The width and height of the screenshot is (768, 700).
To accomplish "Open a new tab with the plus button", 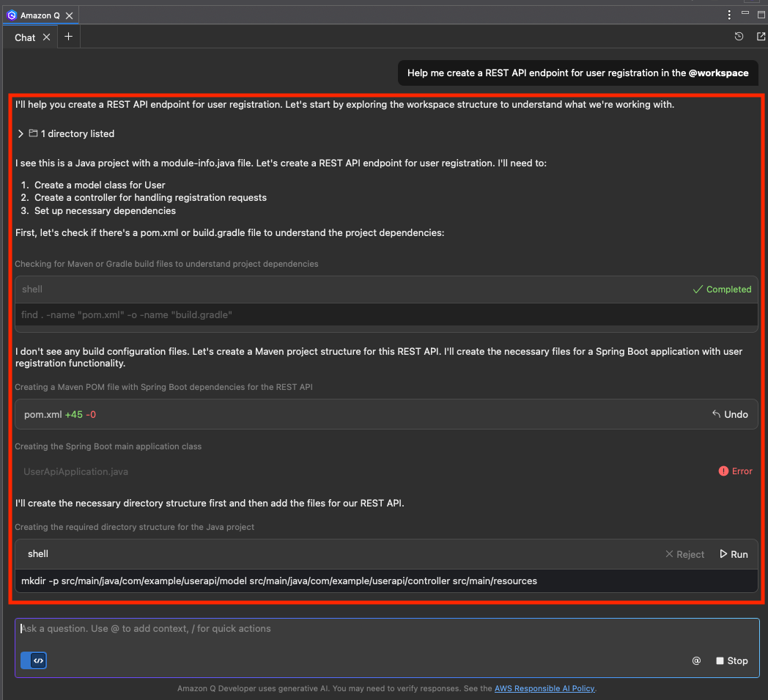I will (68, 35).
